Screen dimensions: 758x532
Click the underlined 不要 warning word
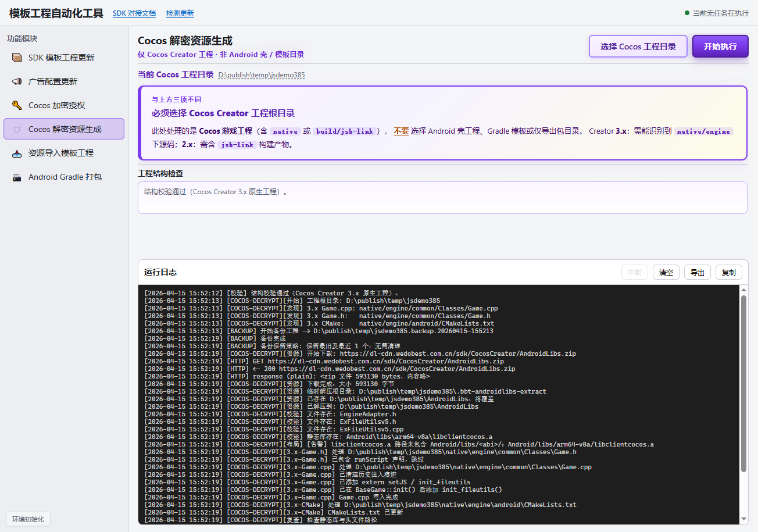401,131
